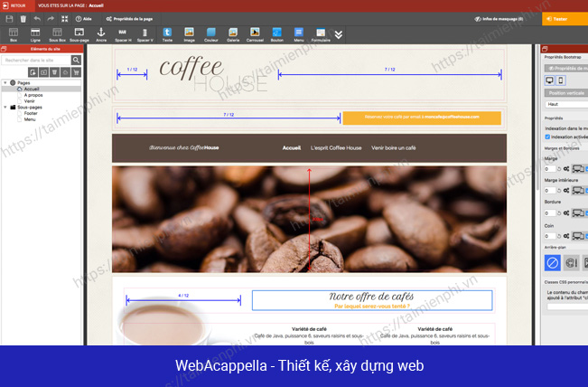Click the Infos de masquage button

tap(499, 19)
